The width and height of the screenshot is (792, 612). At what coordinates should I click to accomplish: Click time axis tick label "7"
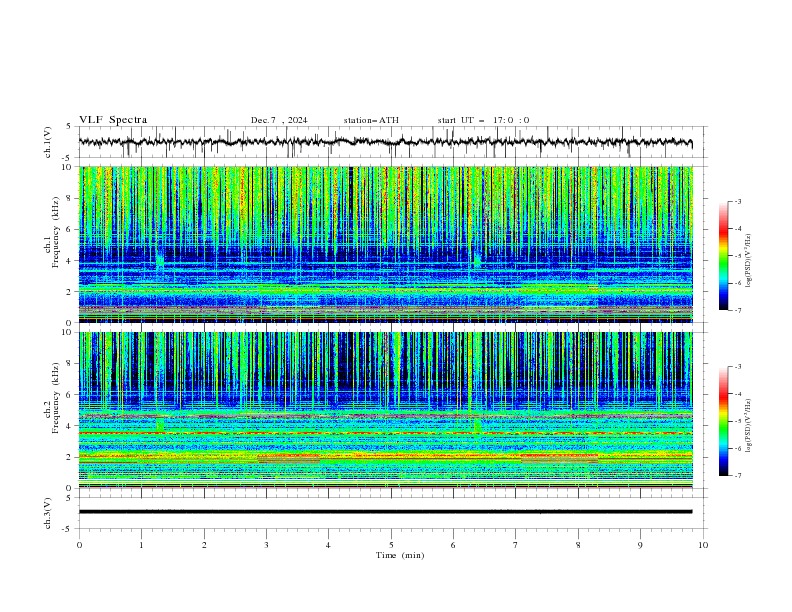click(x=516, y=545)
